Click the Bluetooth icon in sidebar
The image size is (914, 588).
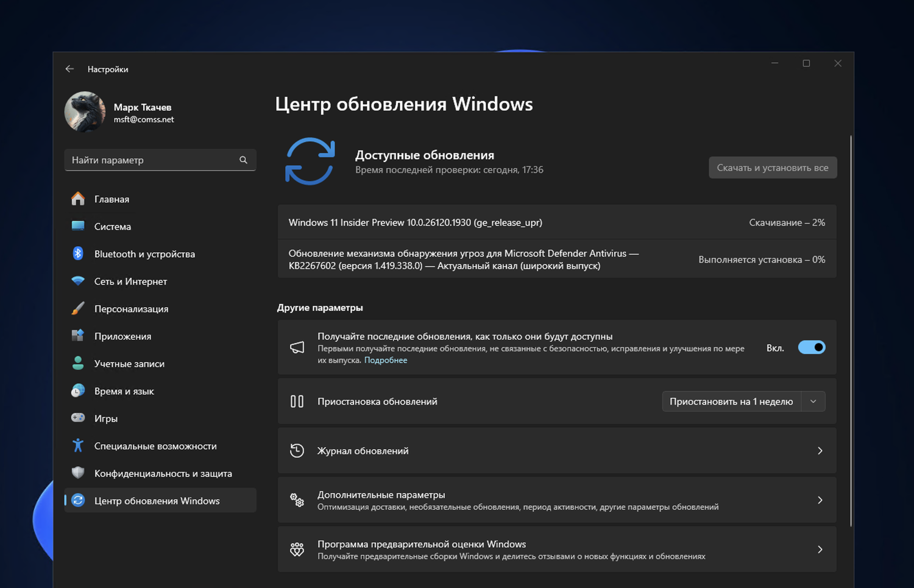tap(78, 253)
